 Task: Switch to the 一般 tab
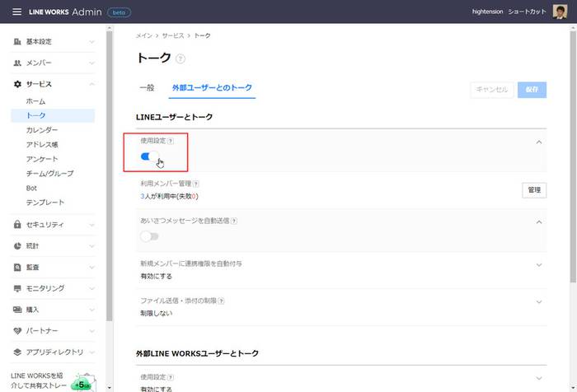[147, 88]
